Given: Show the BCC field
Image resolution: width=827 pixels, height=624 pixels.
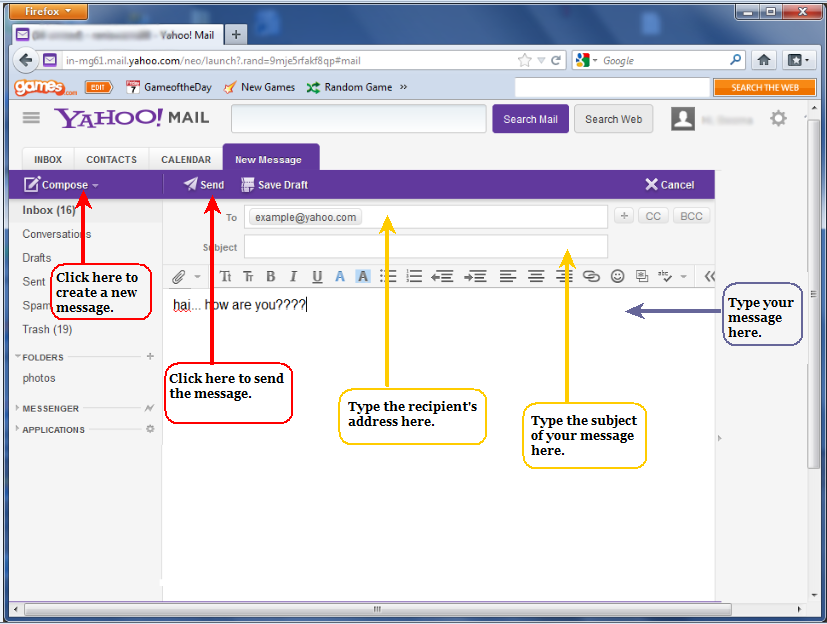Looking at the screenshot, I should (x=691, y=216).
